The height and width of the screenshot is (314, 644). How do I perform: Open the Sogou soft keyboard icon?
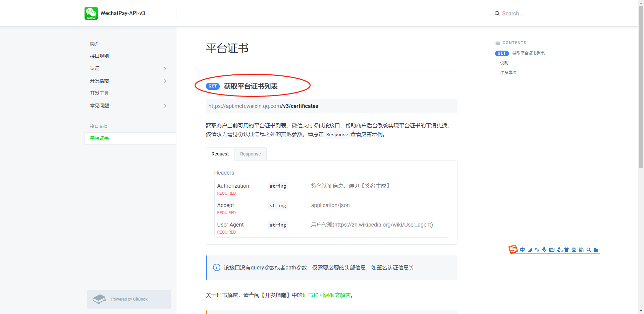552,250
